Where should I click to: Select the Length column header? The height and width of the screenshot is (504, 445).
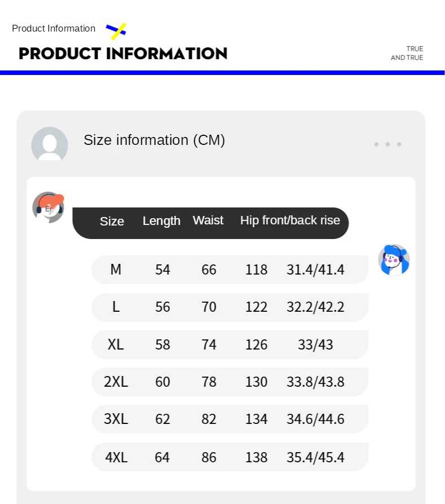[x=161, y=221]
